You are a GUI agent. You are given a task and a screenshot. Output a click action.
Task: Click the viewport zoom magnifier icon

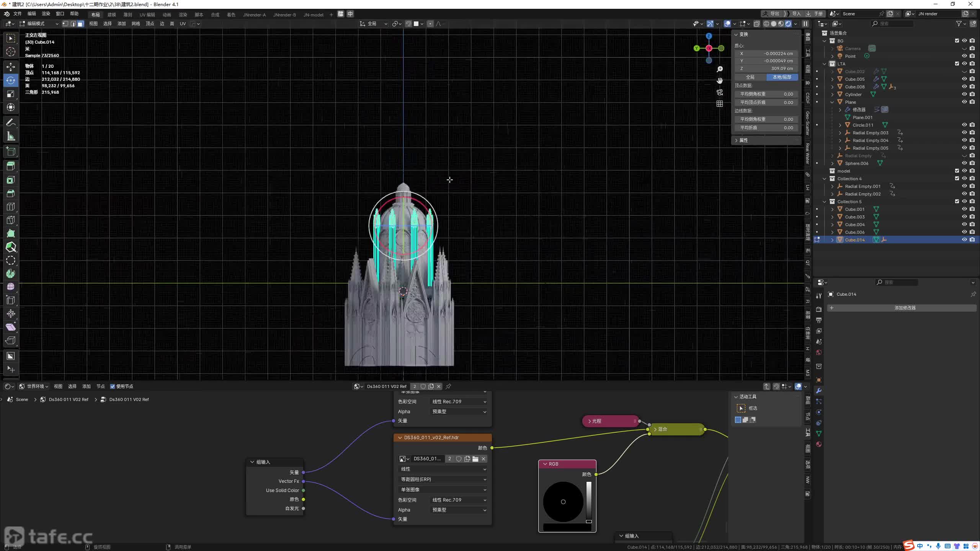tap(720, 69)
